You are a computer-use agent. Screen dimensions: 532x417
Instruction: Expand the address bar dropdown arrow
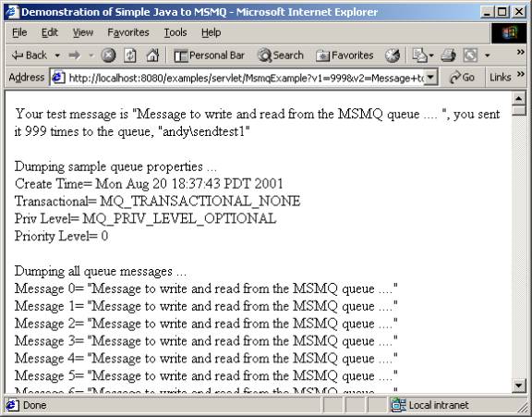[430, 78]
